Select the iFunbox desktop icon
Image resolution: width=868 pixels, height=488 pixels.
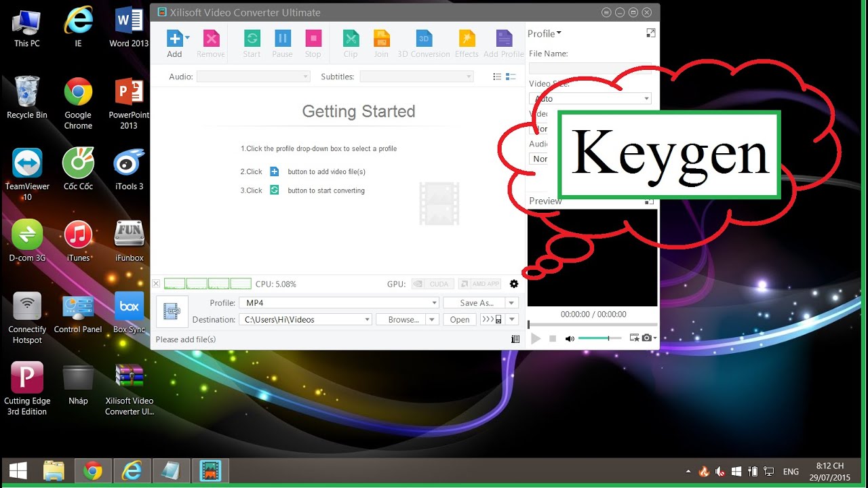130,241
